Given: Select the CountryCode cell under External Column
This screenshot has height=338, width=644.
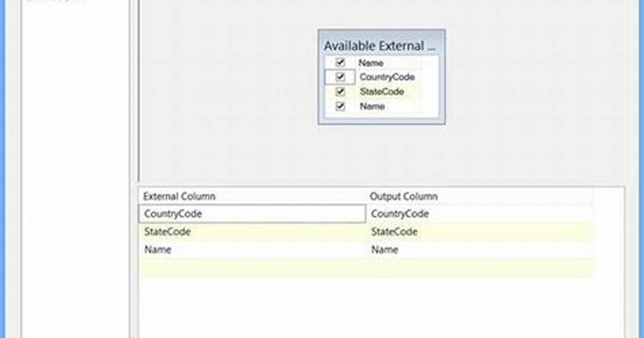Looking at the screenshot, I should coord(252,214).
